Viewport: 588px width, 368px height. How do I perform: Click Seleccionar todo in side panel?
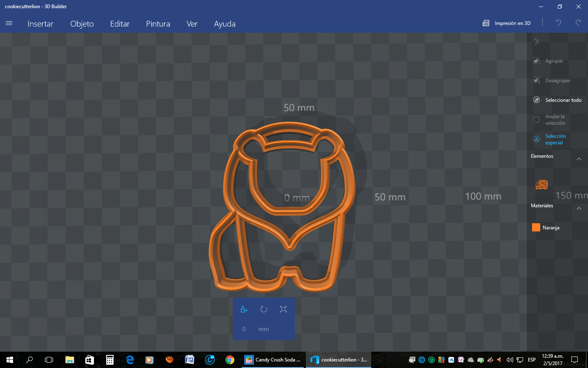(x=563, y=100)
